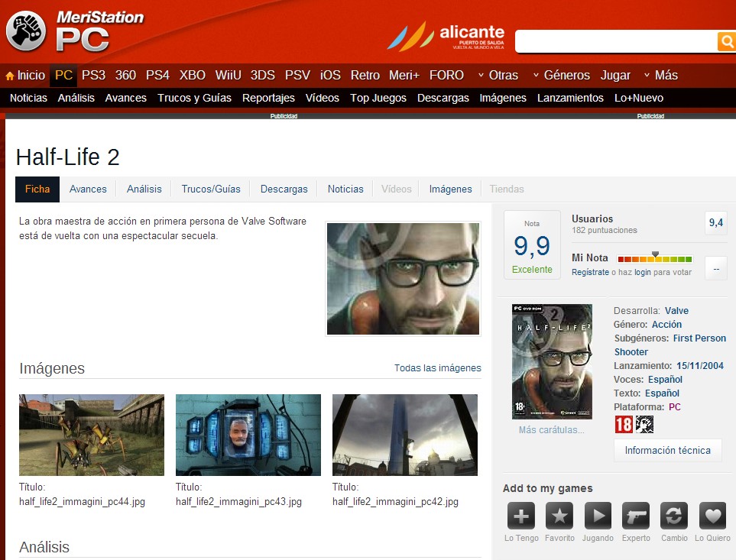The width and height of the screenshot is (736, 560).
Task: Click the orange search magnifier button
Action: point(727,42)
